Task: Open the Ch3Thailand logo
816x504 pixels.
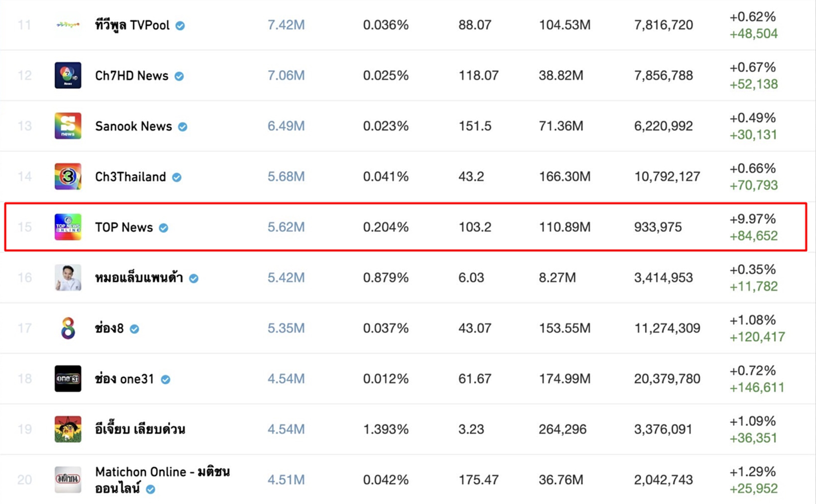Action: coord(68,176)
